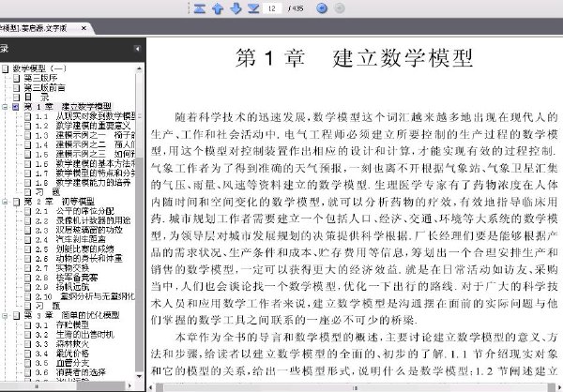Jump to the first page
Viewport: 563px width, 392px height.
click(x=200, y=8)
